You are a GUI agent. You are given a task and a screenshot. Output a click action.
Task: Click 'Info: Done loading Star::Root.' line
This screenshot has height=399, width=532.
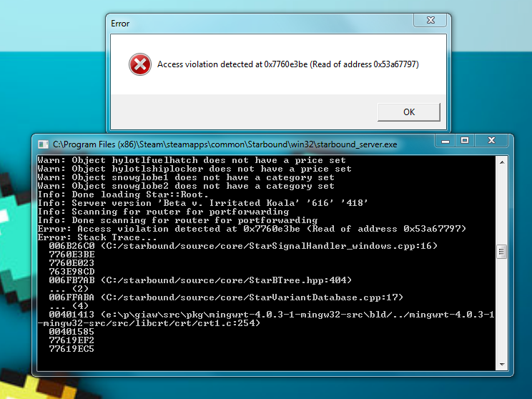[123, 194]
